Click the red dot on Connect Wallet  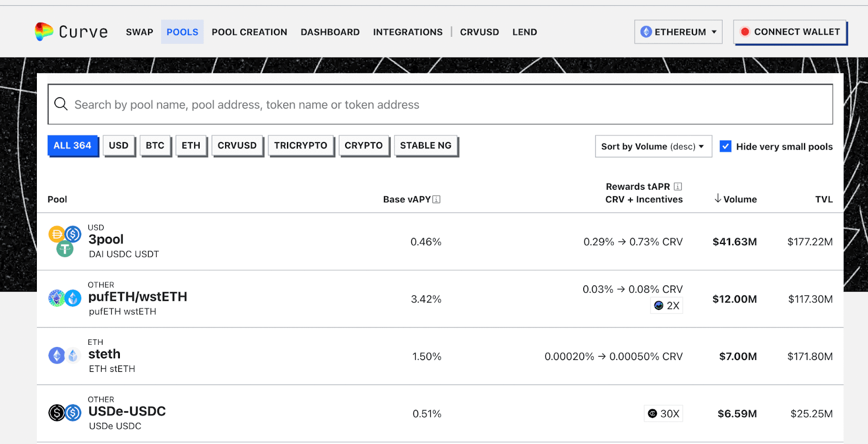click(x=745, y=32)
